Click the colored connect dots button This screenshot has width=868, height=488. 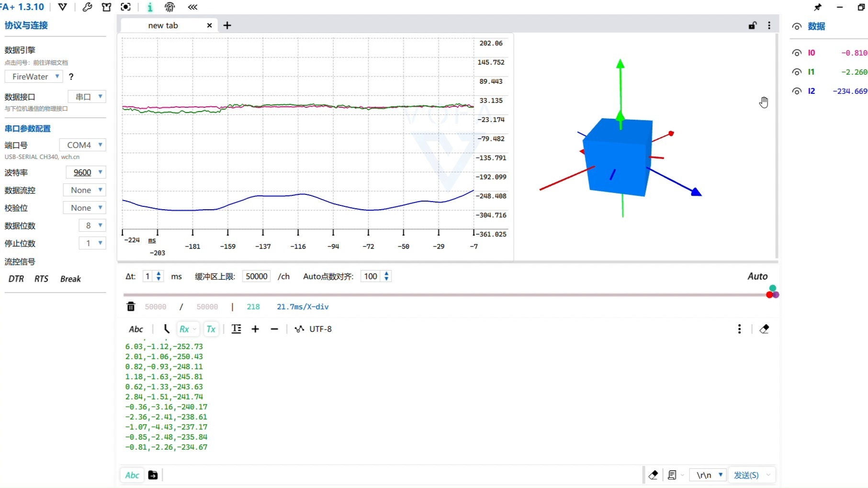[772, 292]
